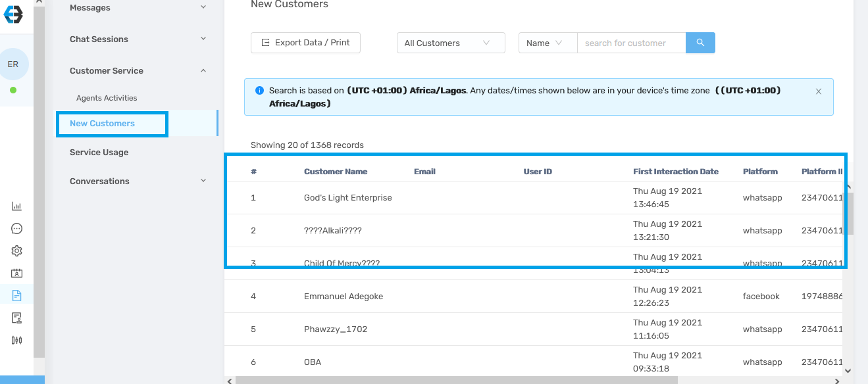Open the audit document icon in sidebar
Viewport: 868px width, 384px height.
pyautogui.click(x=17, y=318)
